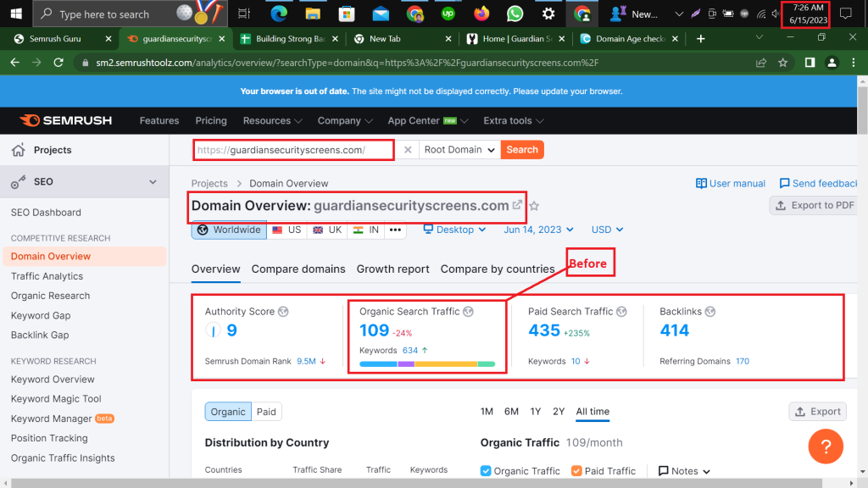The image size is (868, 488).
Task: Click the orange Search button
Action: click(522, 150)
